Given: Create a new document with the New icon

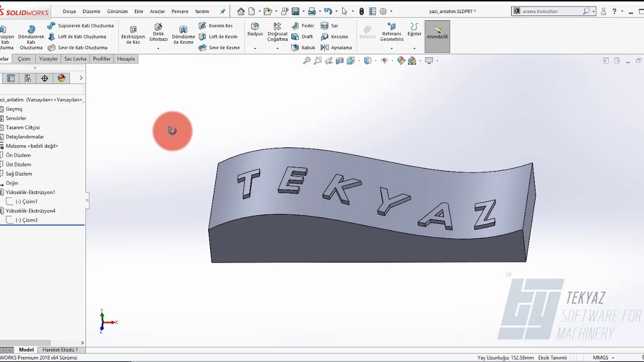Looking at the screenshot, I should (252, 11).
